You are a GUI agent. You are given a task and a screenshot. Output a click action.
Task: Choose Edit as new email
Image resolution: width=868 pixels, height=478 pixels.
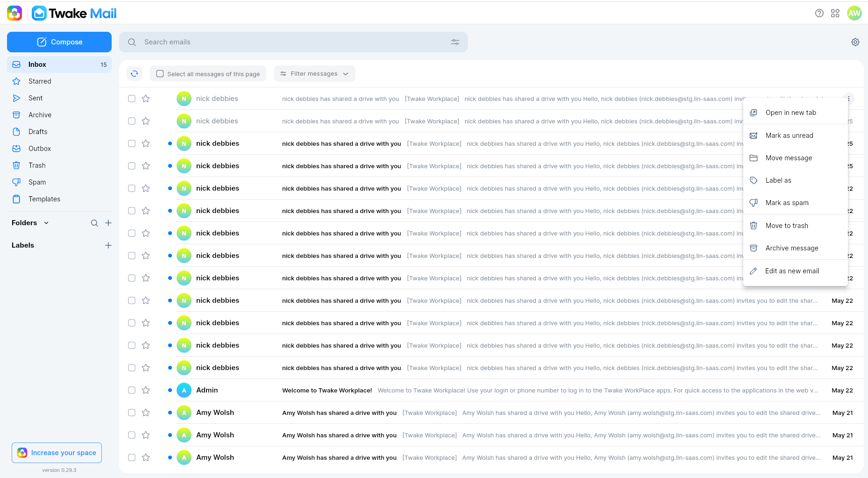click(796, 271)
